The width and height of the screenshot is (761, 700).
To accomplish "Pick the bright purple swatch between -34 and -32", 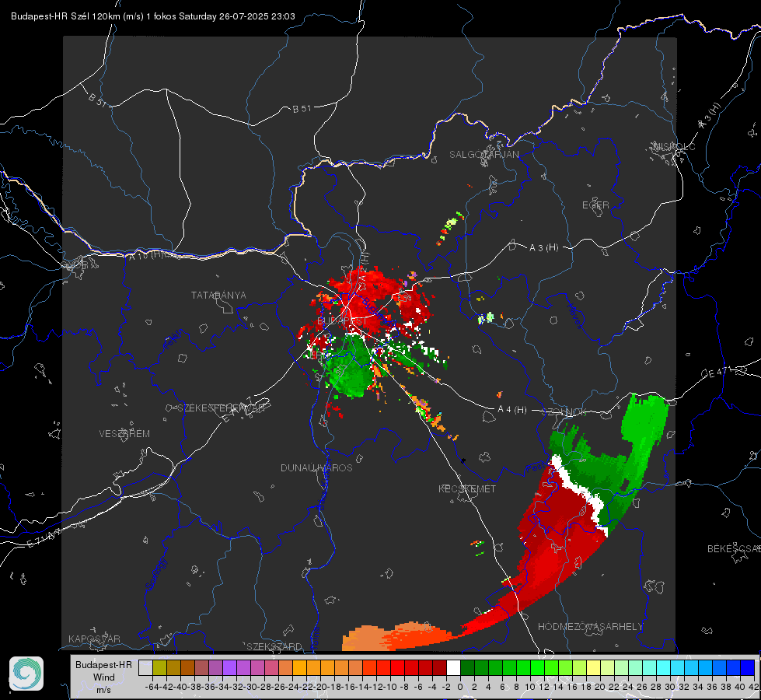I will click(x=229, y=667).
